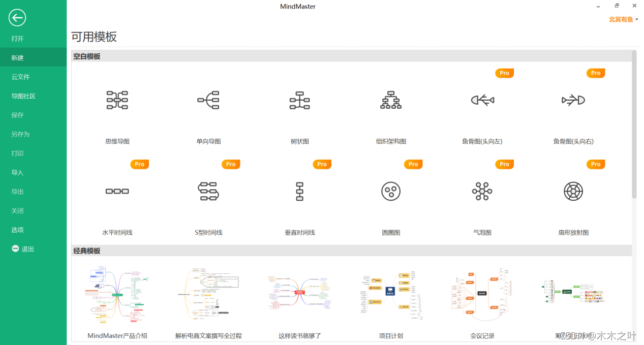Click Pro badge above 气泡图
This screenshot has height=345, width=644.
click(x=505, y=164)
